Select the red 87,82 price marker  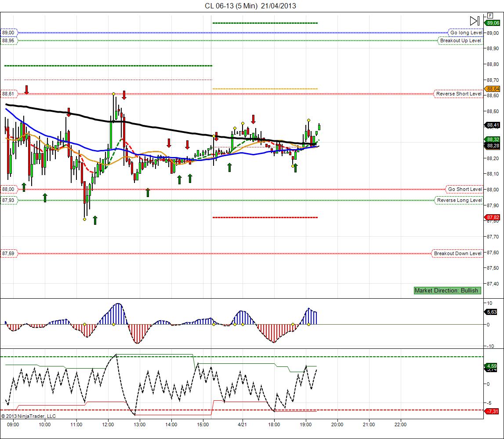[493, 217]
